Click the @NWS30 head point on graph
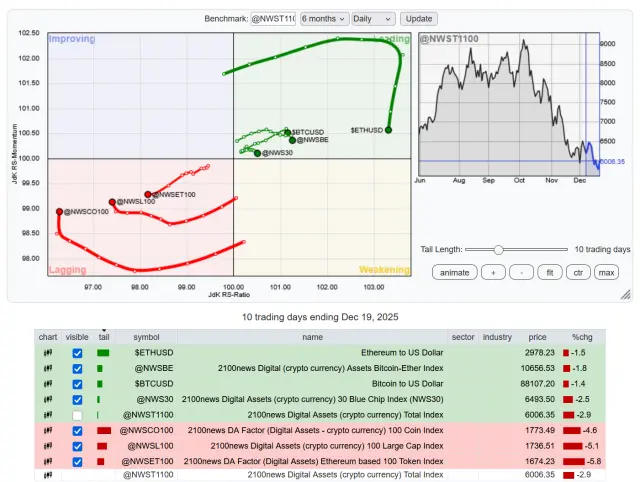Screen dimensions: 640x482 [x=257, y=153]
